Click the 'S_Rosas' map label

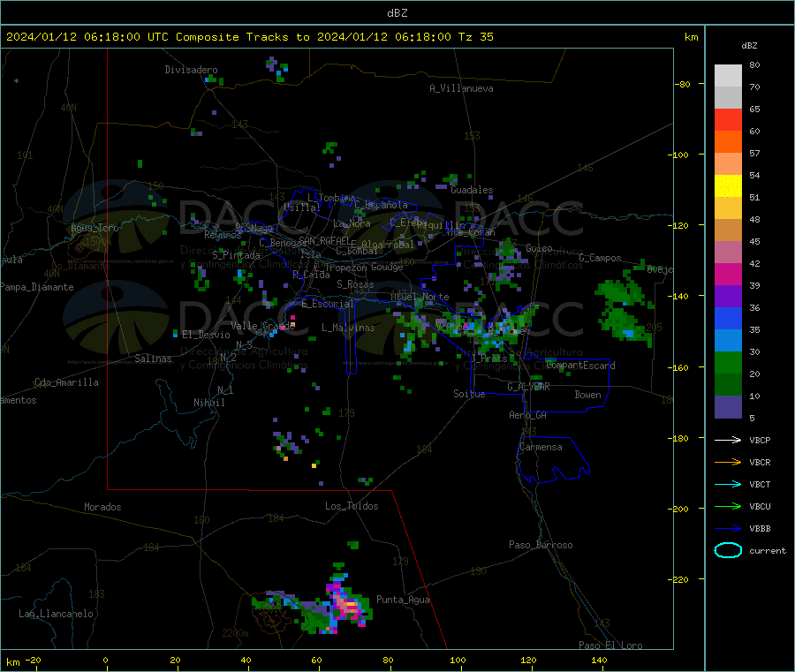pyautogui.click(x=355, y=284)
